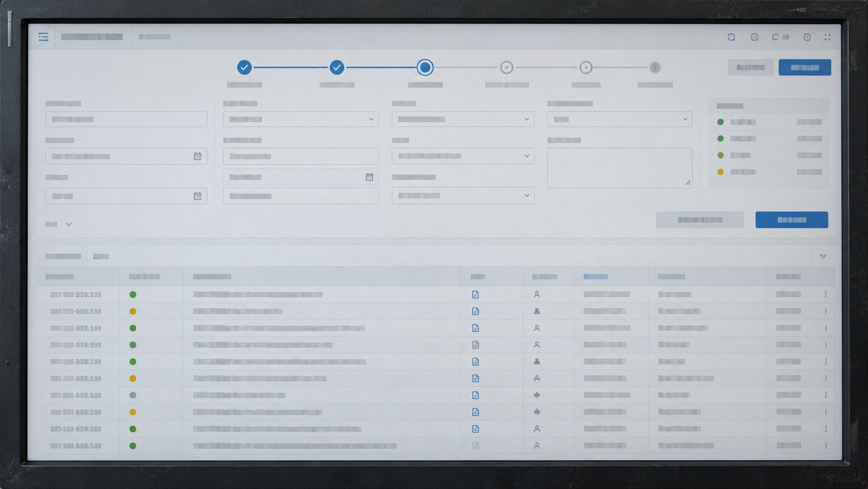This screenshot has width=868, height=489.
Task: Open calendar picker in first column's bottom date field
Action: (197, 196)
